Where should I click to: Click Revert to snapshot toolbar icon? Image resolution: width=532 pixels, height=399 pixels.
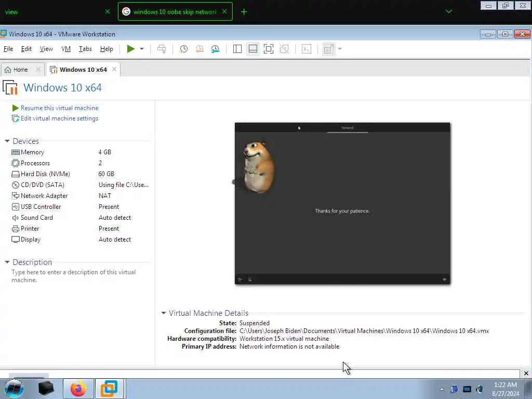tap(199, 49)
